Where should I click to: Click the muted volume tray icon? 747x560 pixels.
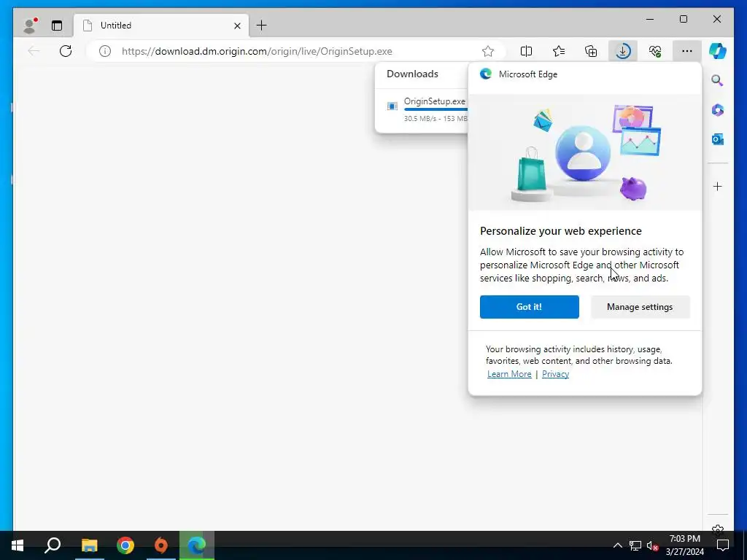coord(653,545)
